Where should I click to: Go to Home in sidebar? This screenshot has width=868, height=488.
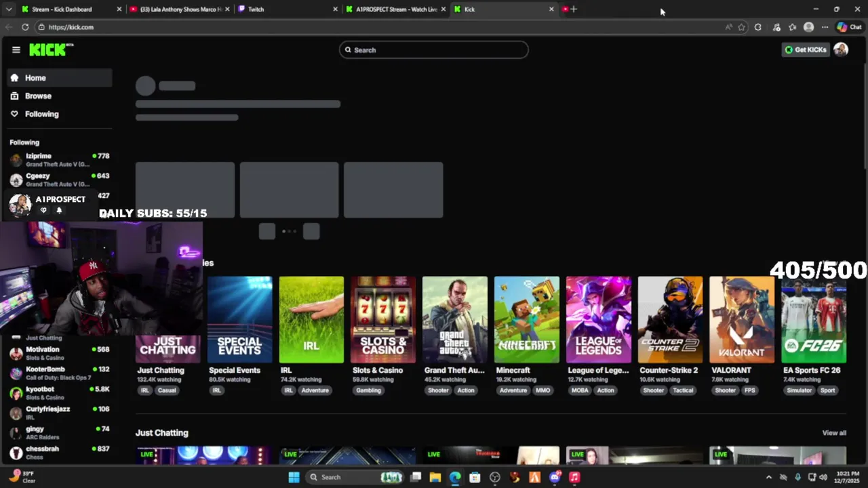[x=60, y=78]
